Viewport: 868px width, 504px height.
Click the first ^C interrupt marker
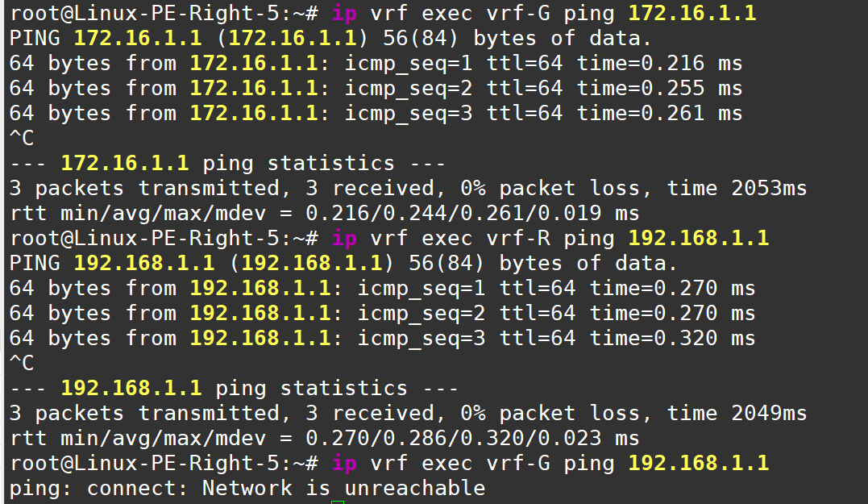point(22,139)
